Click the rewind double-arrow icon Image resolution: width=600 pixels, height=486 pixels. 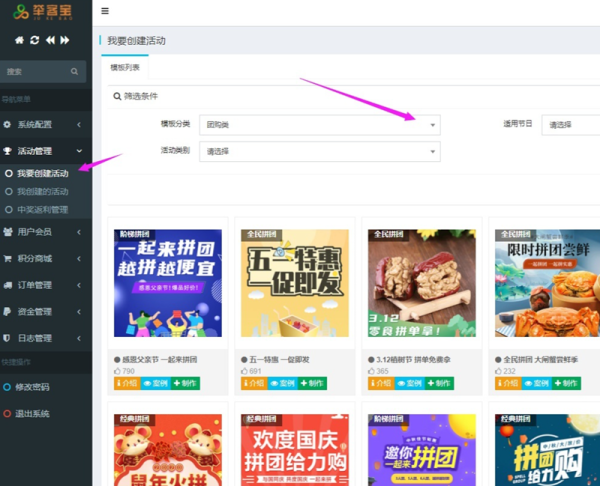pos(49,40)
